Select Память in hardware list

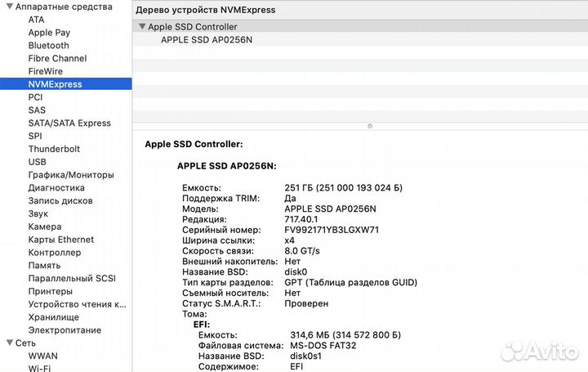click(44, 266)
